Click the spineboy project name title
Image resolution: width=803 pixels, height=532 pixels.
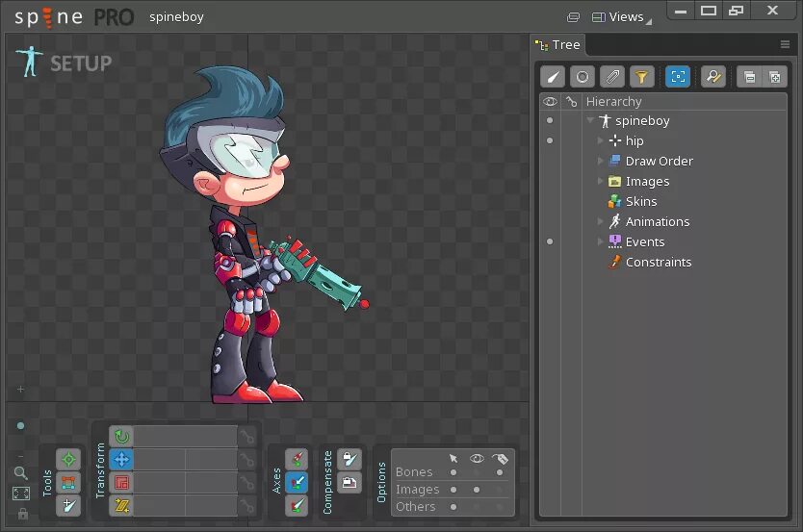pos(177,17)
